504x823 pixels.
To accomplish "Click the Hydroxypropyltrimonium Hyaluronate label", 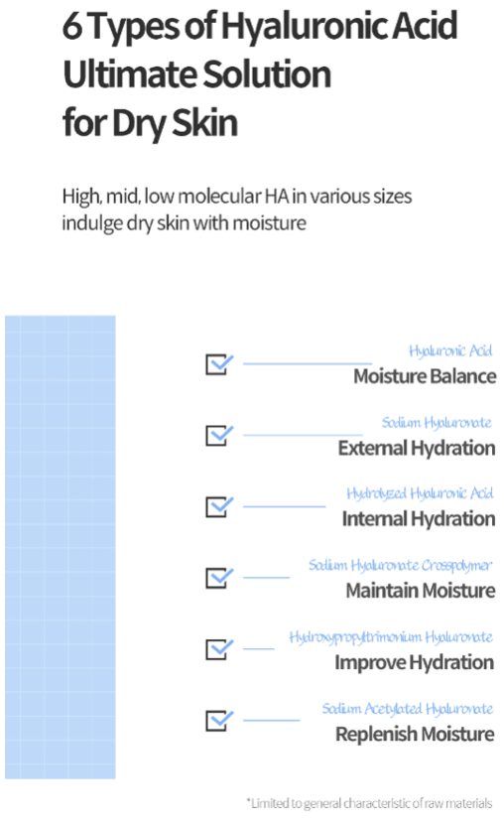I will 391,637.
